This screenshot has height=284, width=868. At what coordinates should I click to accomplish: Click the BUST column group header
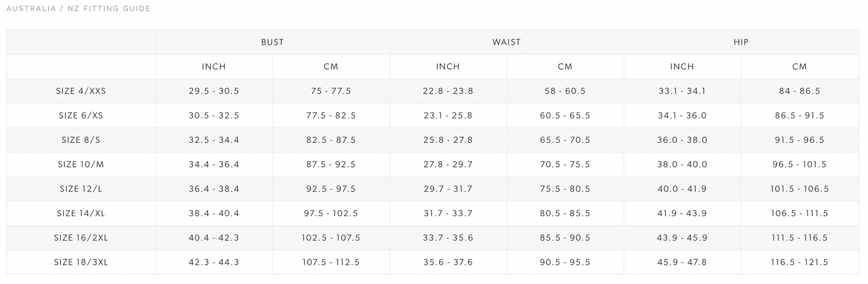click(272, 42)
